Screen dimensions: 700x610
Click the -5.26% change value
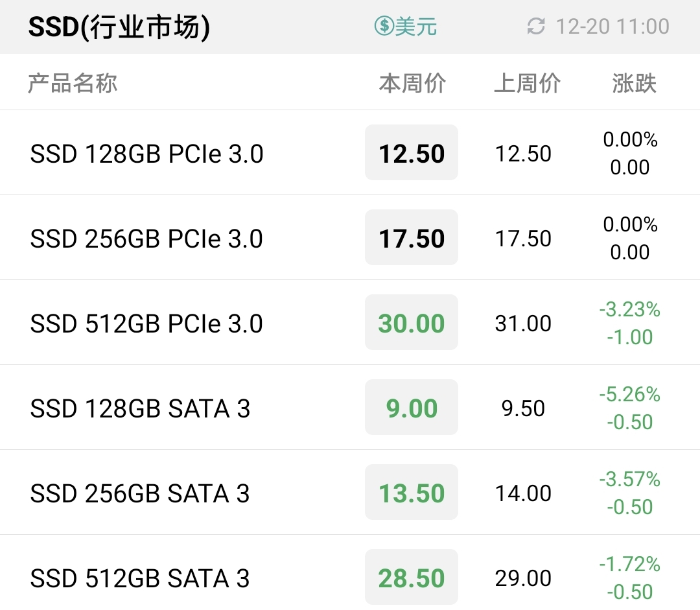point(630,394)
